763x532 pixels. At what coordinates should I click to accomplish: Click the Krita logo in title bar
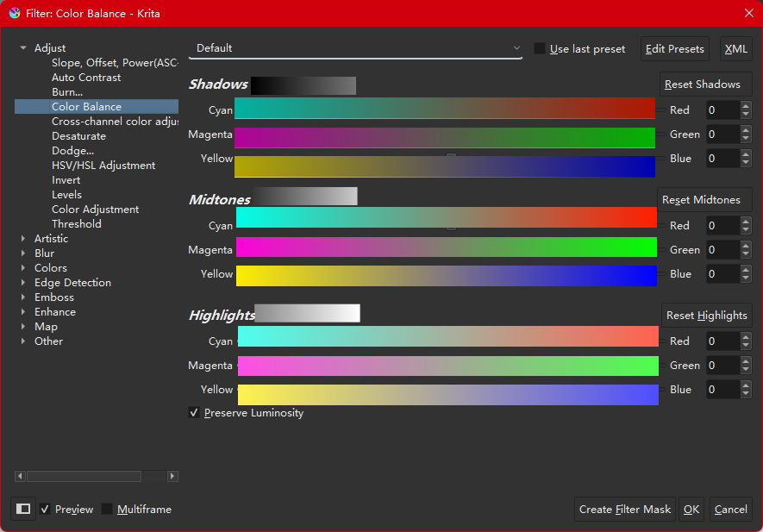click(15, 13)
